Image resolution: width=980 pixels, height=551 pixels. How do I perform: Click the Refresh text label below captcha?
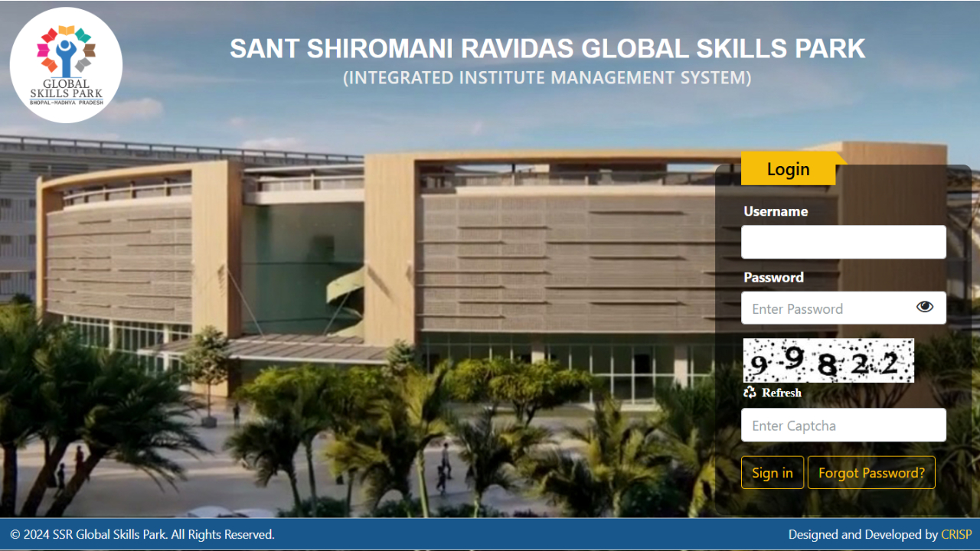[780, 393]
